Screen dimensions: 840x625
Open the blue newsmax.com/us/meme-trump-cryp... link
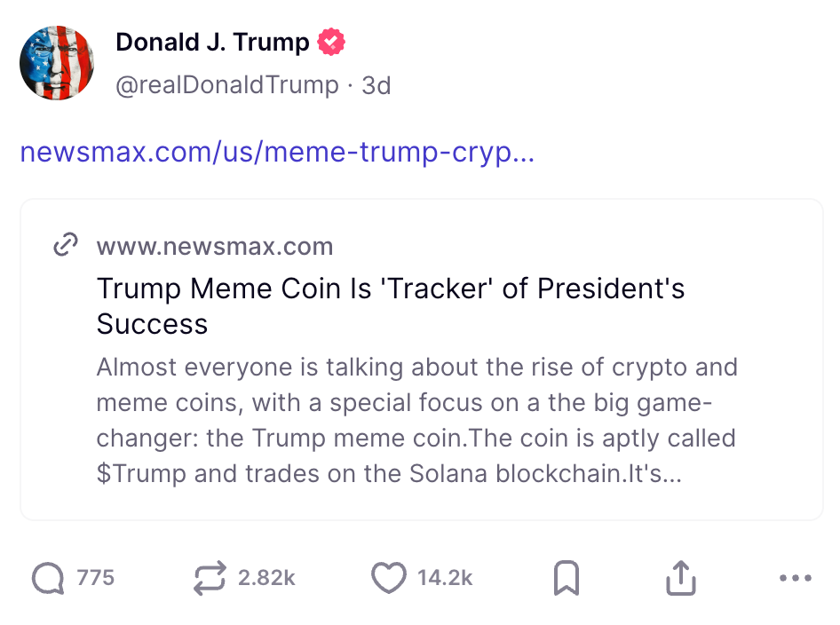277,152
